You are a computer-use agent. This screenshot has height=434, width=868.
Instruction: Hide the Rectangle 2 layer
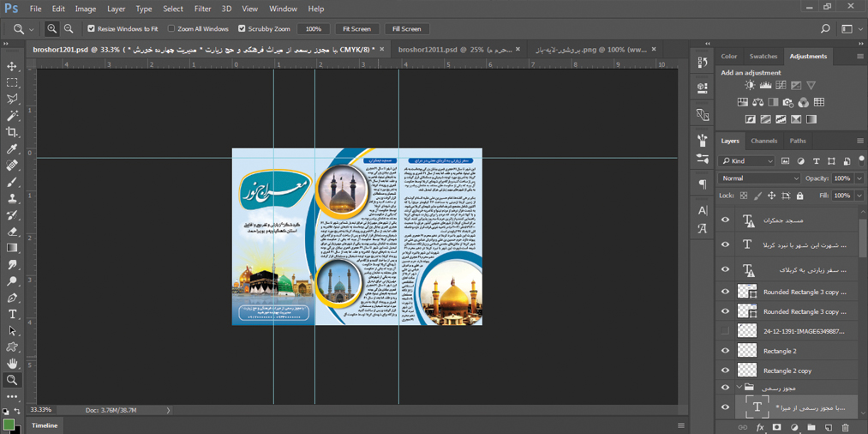[725, 351]
